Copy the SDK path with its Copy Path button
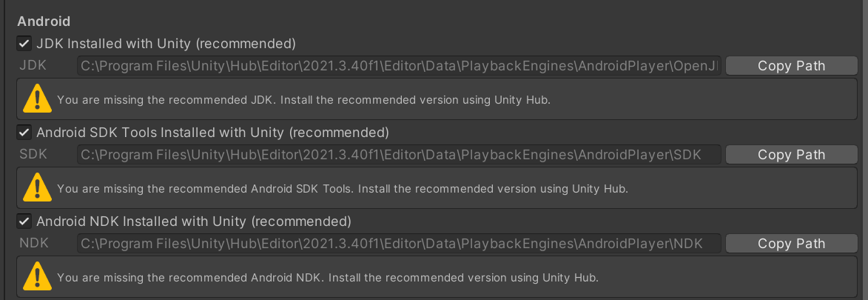 (791, 155)
